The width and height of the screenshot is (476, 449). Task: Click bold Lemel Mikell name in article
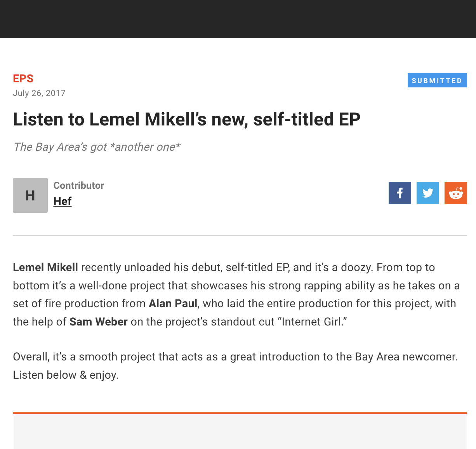tap(45, 267)
